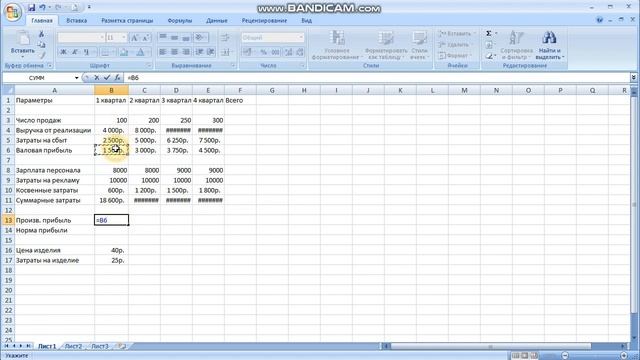
Task: Open Format as Table (Форматировать как таблицу)
Action: point(386,45)
